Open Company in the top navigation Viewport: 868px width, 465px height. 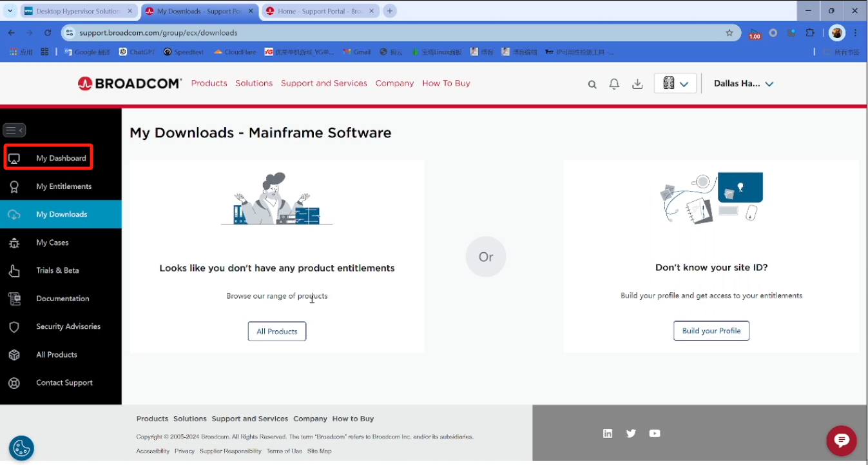tap(394, 83)
